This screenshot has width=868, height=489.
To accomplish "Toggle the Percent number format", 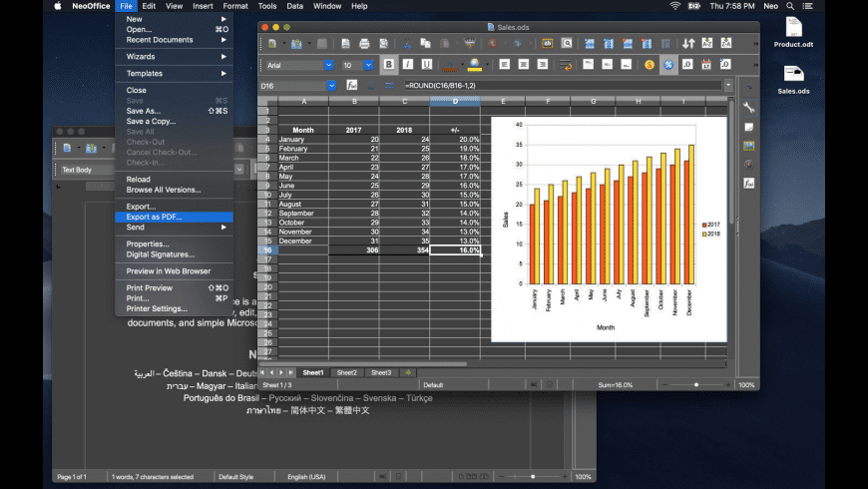I will [668, 65].
